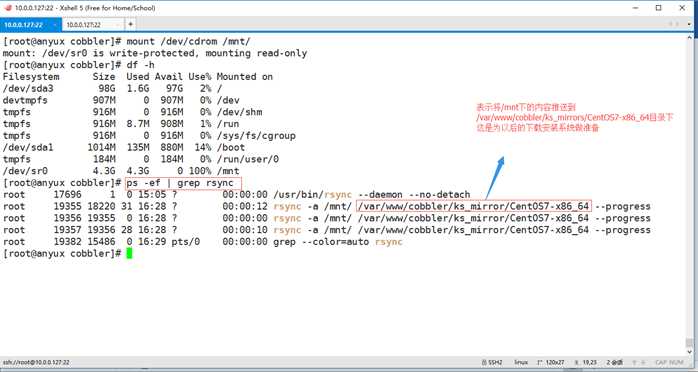Viewport: 698px width, 372px height.
Task: Close the active blue session tab
Action: point(55,25)
